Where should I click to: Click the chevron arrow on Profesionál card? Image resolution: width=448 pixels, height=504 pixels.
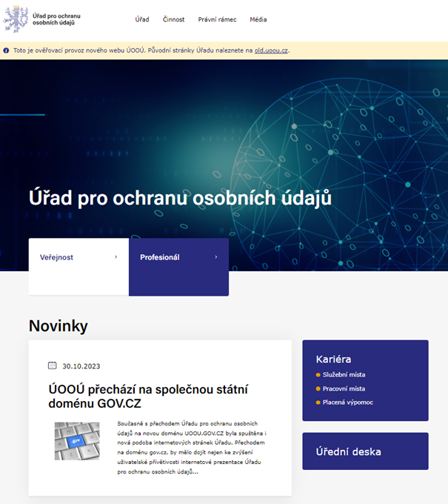point(216,257)
